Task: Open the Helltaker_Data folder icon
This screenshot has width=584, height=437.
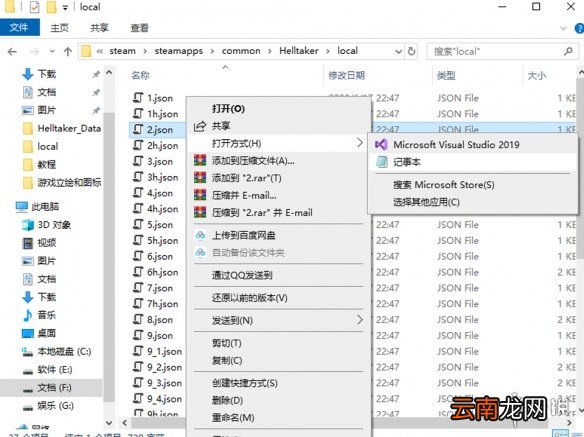Action: (28, 129)
